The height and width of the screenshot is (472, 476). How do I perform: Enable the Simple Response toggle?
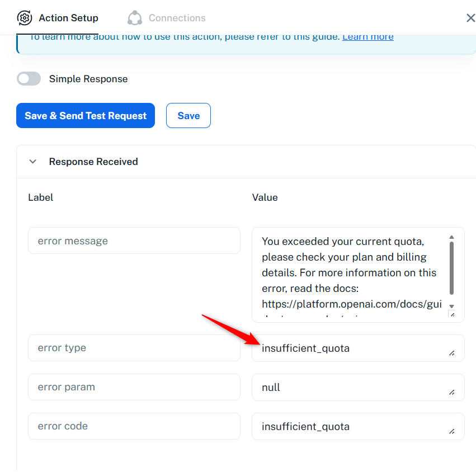(x=29, y=79)
